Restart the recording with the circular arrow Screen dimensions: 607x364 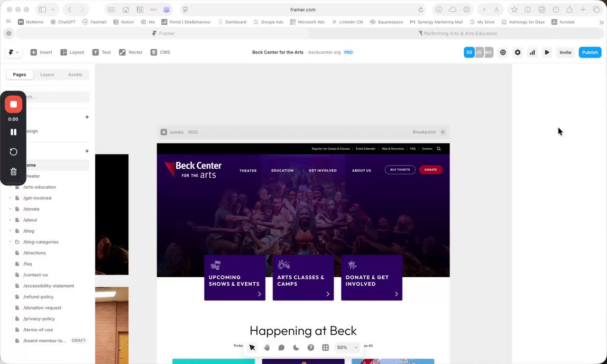pos(13,152)
